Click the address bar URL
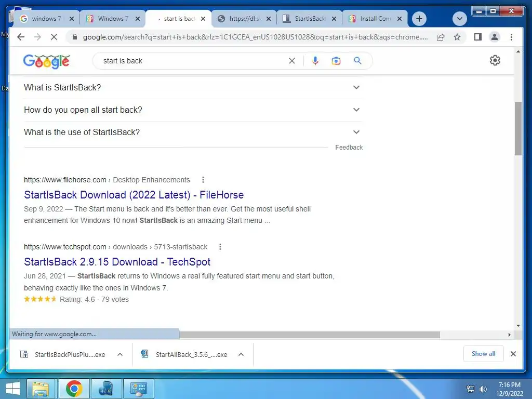This screenshot has height=399, width=532. pos(255,37)
